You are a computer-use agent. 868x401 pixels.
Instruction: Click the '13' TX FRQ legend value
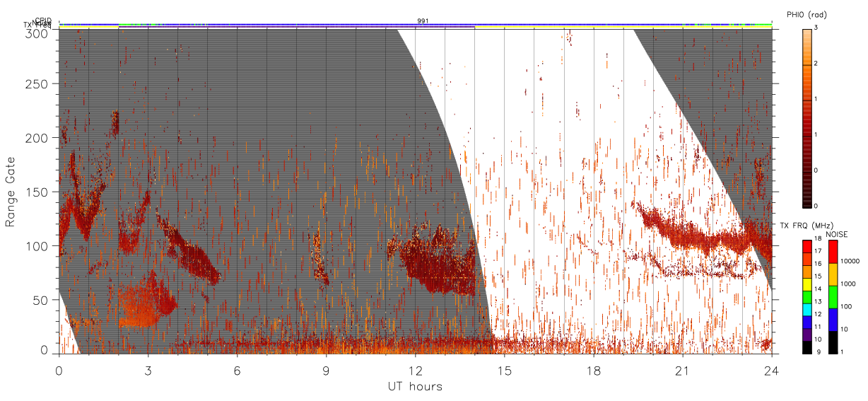pos(817,301)
